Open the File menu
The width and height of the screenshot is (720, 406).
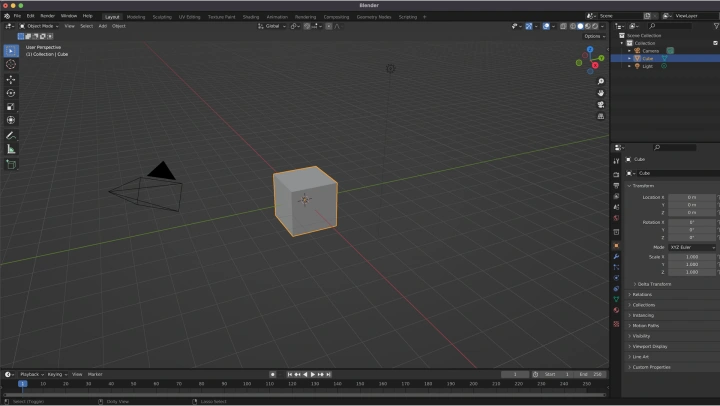point(17,16)
